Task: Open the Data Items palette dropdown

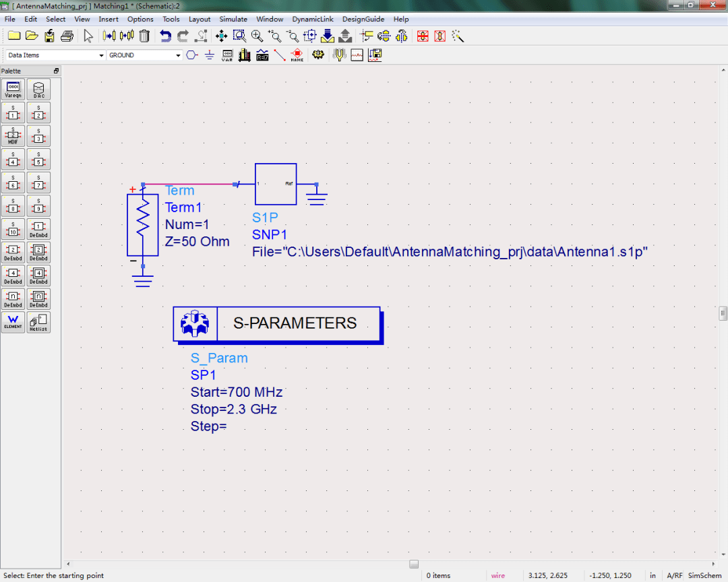Action: coord(101,55)
